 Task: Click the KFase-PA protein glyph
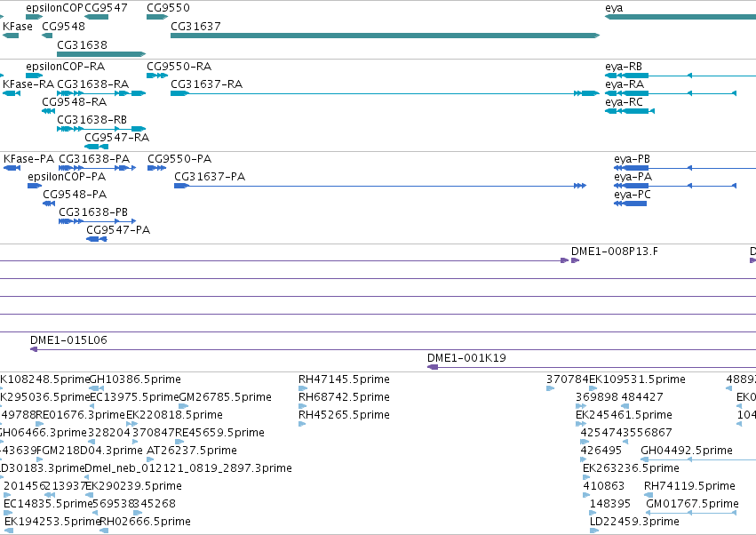[x=12, y=168]
